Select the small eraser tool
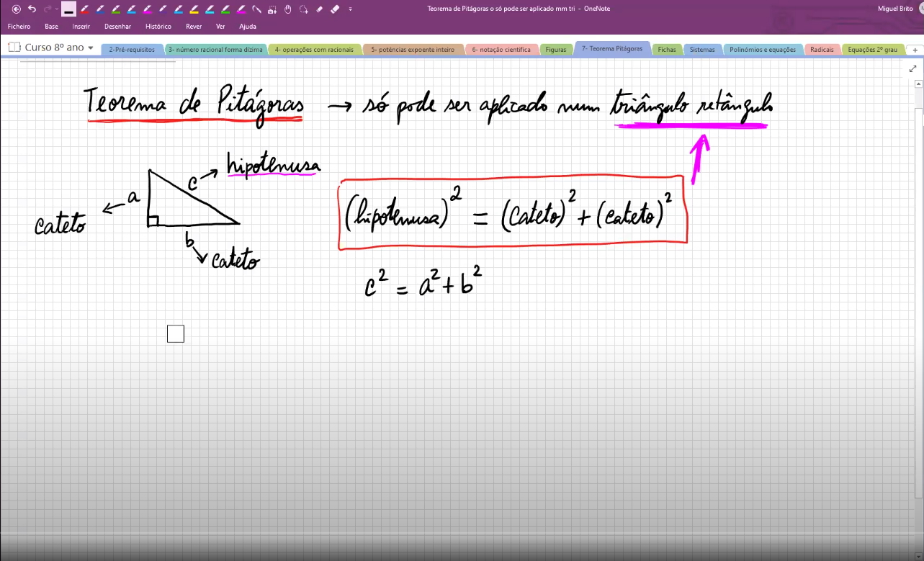 319,9
